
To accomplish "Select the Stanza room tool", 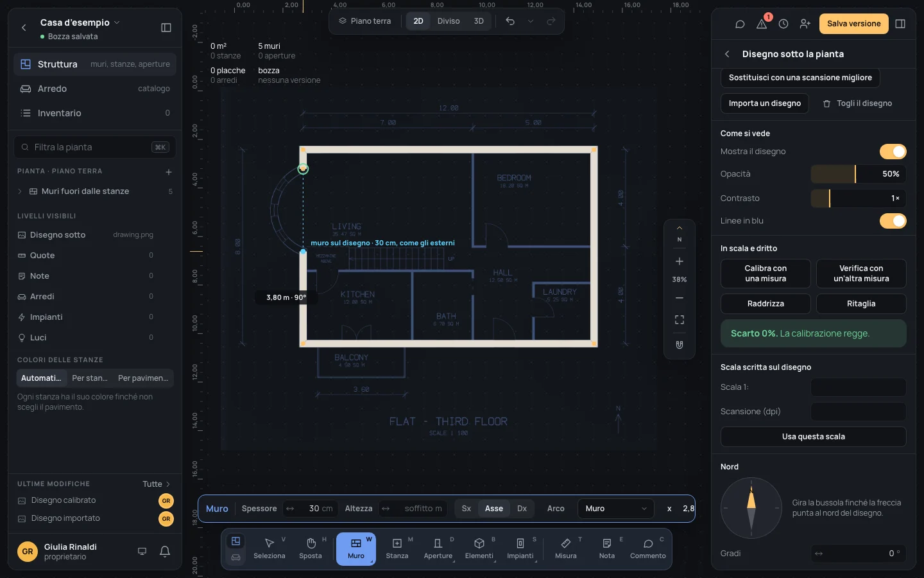I will pyautogui.click(x=397, y=549).
